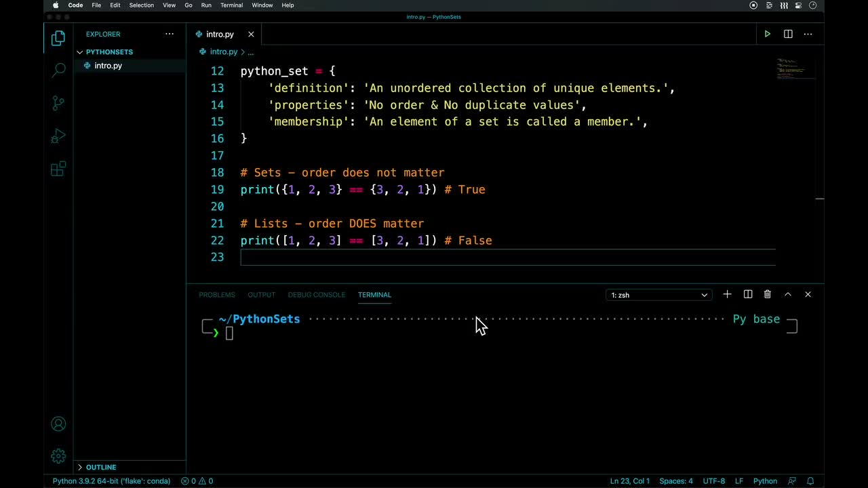Select intro.py in the Explorer
The image size is (868, 488).
point(108,66)
